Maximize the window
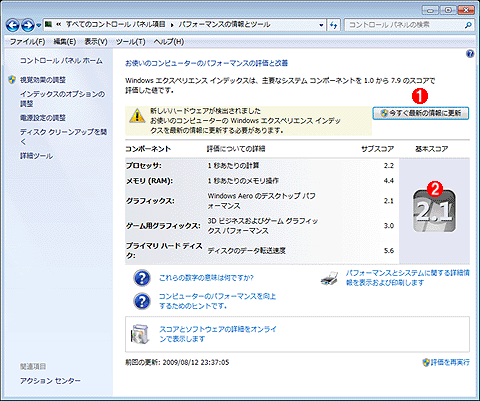The width and height of the screenshot is (480, 401). 448,10
